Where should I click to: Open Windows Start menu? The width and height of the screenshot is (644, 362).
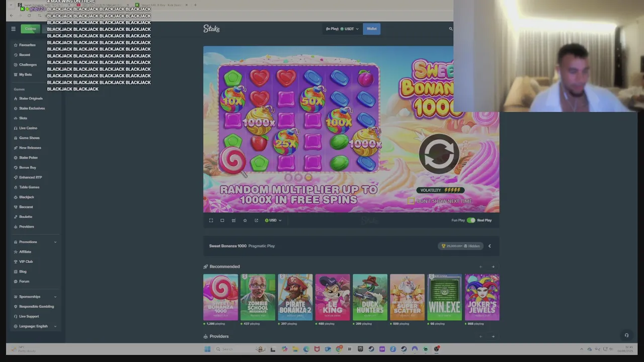207,349
